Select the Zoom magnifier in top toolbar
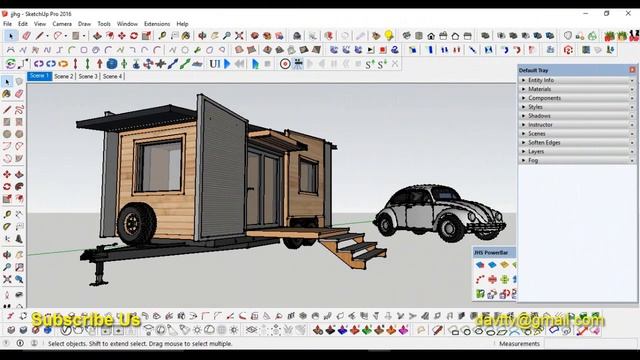Image resolution: width=640 pixels, height=360 pixels. tap(227, 36)
